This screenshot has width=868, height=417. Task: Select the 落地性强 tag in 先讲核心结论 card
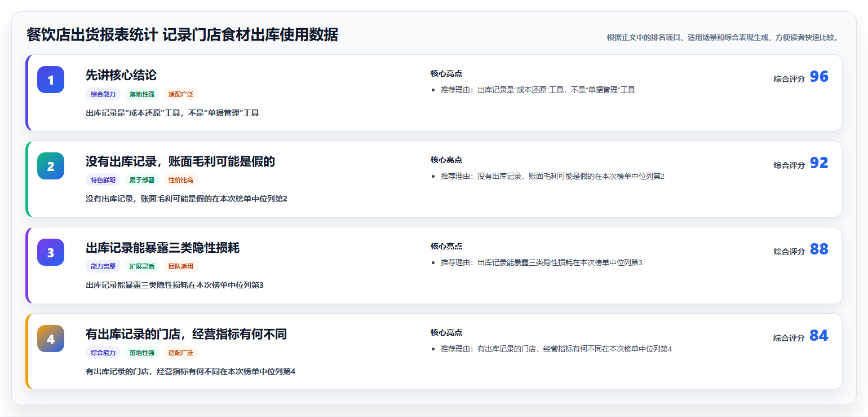pyautogui.click(x=142, y=94)
